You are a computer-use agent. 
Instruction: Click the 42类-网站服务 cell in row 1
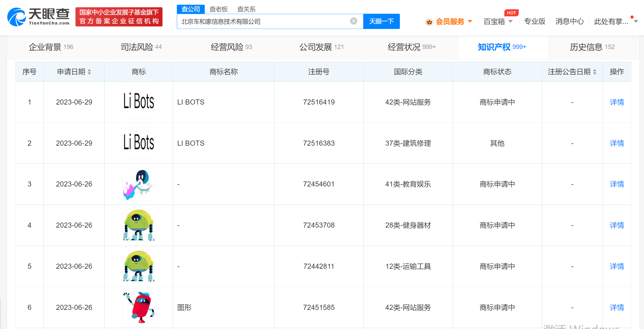pyautogui.click(x=408, y=102)
